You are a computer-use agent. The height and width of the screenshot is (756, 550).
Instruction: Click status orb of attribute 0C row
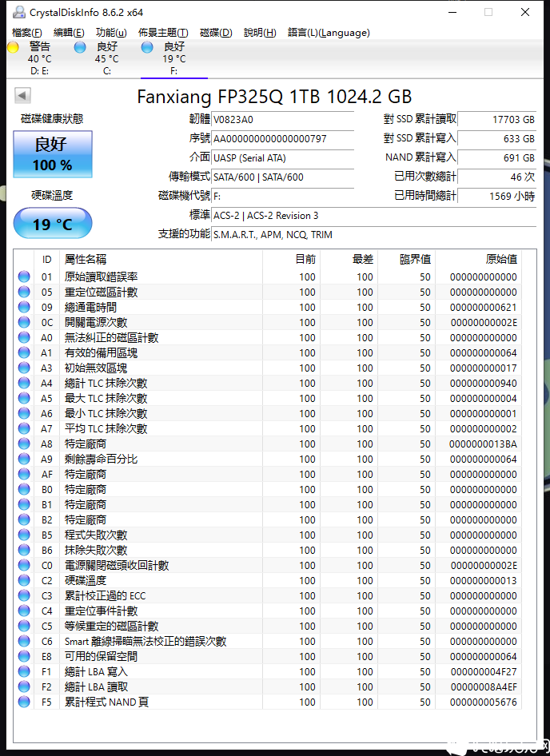24,322
